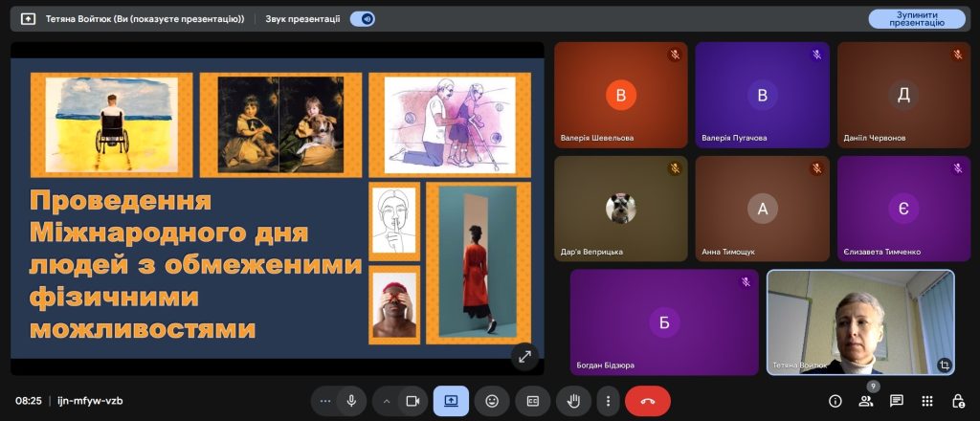The width and height of the screenshot is (980, 421).
Task: Open meeting details info icon
Action: point(835,401)
